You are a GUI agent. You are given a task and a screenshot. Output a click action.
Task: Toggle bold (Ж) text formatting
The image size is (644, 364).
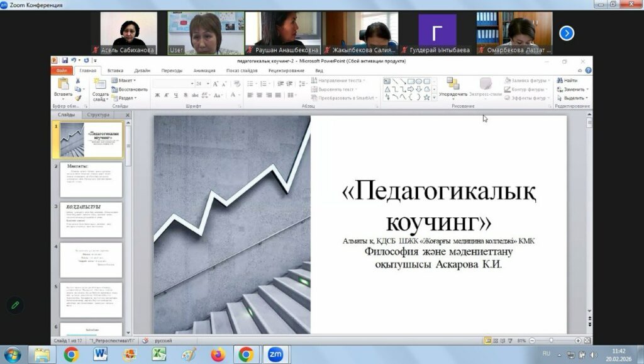click(x=158, y=95)
